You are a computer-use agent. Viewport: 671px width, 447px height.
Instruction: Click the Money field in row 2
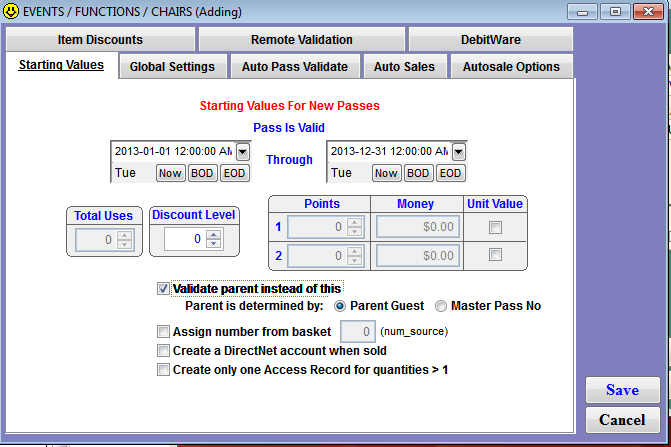(x=418, y=256)
